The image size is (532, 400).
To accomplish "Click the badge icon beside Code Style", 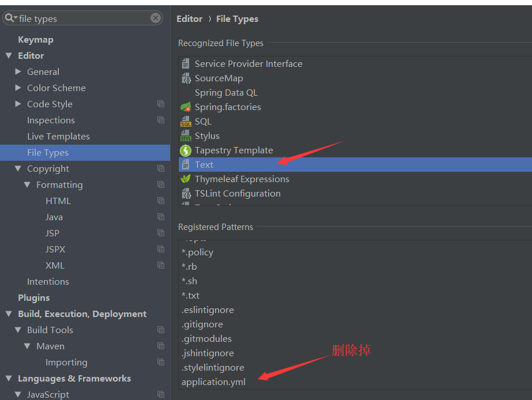I will pyautogui.click(x=160, y=104).
